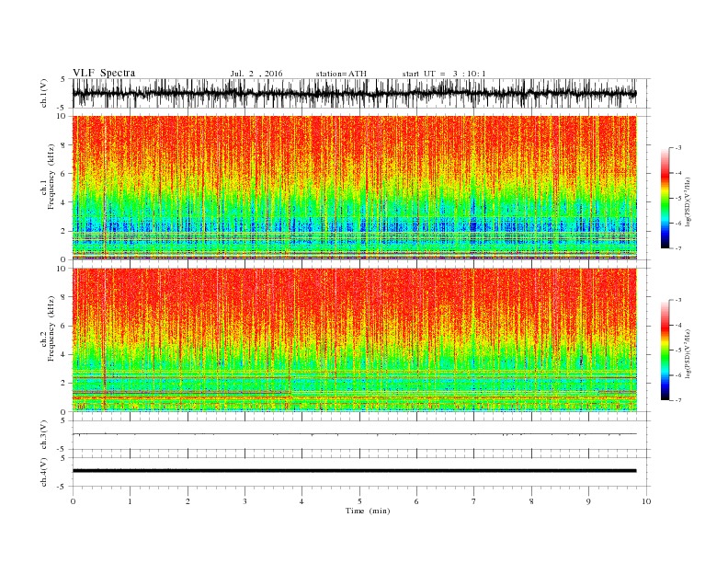Click the ch.1 spectrogram color scale bar
Viewport: 728px width, 563px height.
pos(665,198)
